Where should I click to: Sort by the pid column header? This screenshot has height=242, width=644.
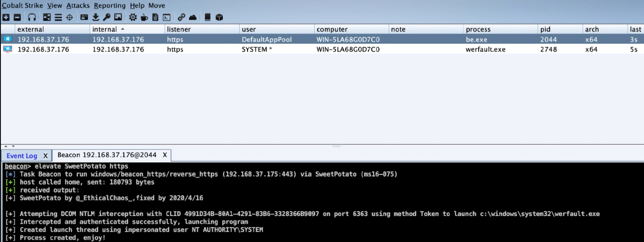pyautogui.click(x=560, y=29)
